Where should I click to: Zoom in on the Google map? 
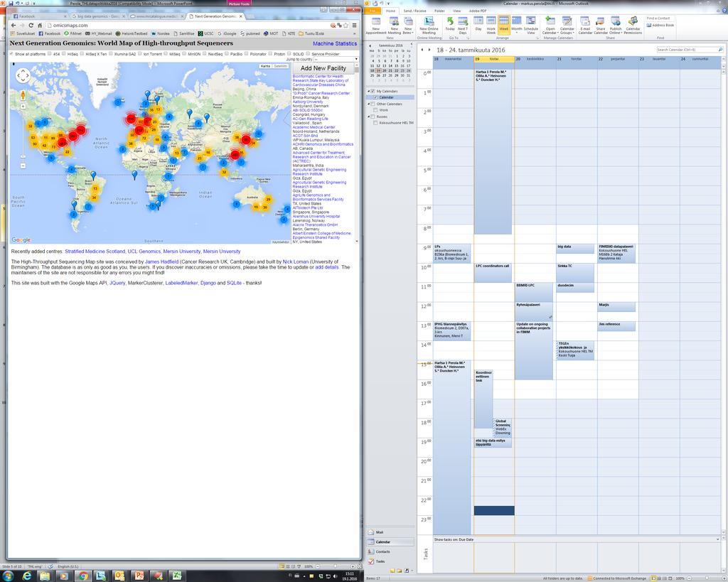click(x=23, y=107)
